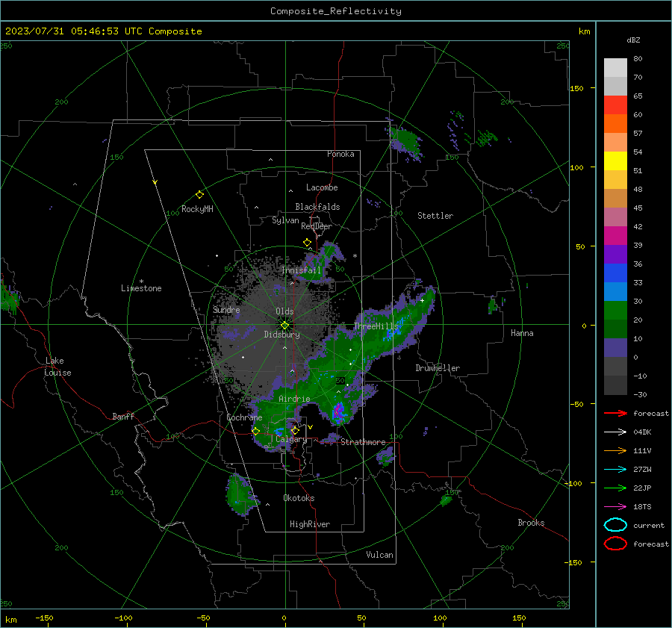
Task: Click the asterisk marker above Limestone
Action: coord(141,282)
